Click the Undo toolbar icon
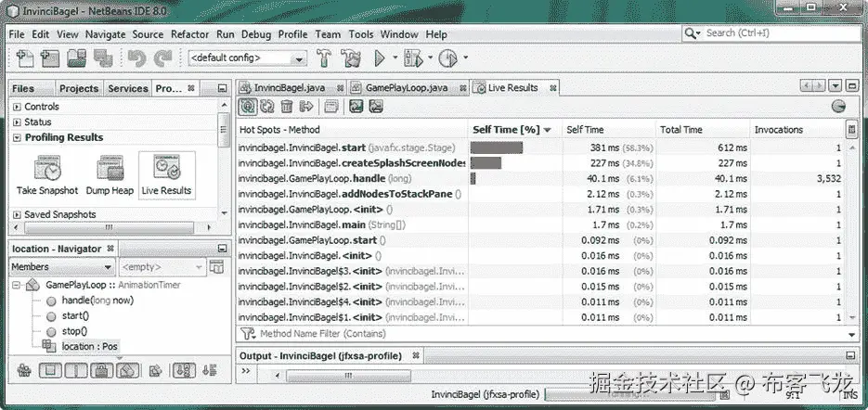This screenshot has height=410, width=868. coord(136,58)
